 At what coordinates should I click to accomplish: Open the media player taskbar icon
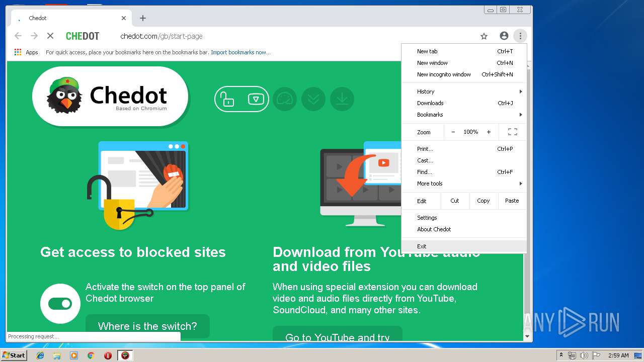[74, 355]
